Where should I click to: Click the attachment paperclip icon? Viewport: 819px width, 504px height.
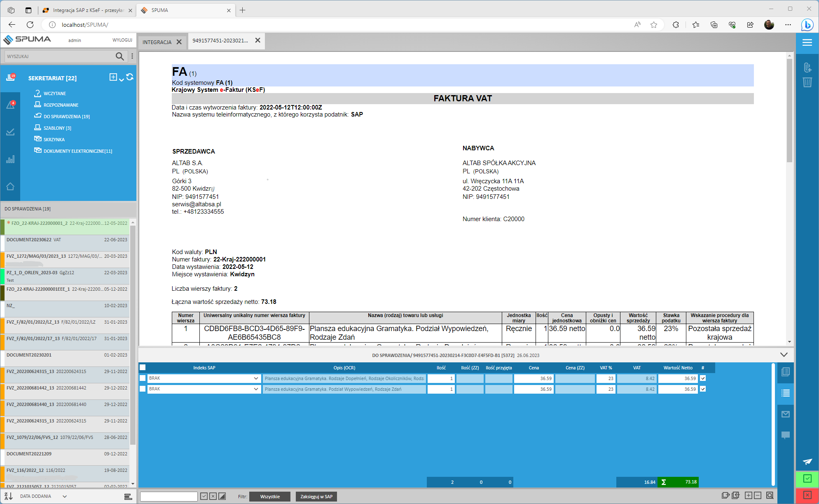point(807,67)
